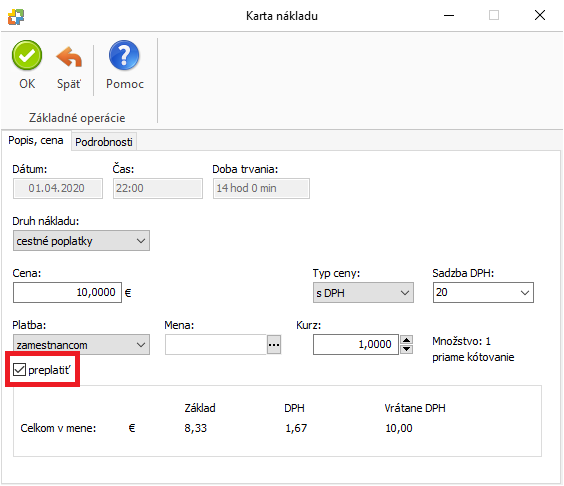
Task: Click the orange Späť back arrow
Action: 69,57
